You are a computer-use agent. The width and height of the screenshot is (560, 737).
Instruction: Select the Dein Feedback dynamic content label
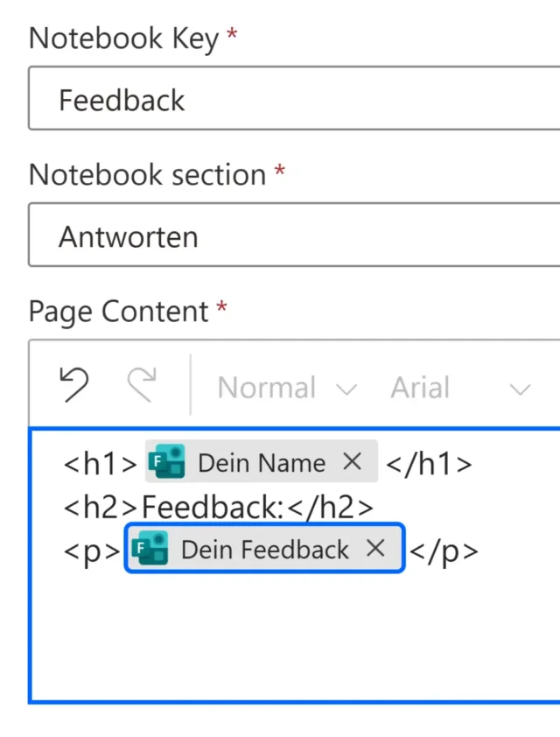[264, 549]
